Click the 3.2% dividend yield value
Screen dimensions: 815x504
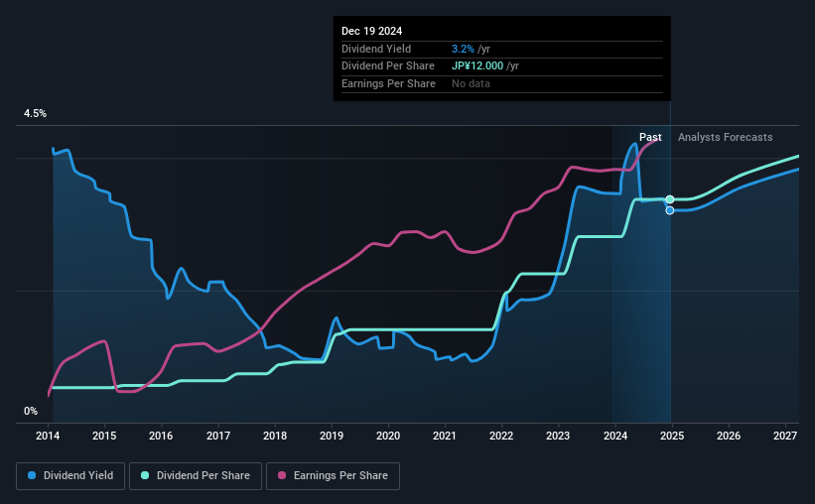[463, 49]
